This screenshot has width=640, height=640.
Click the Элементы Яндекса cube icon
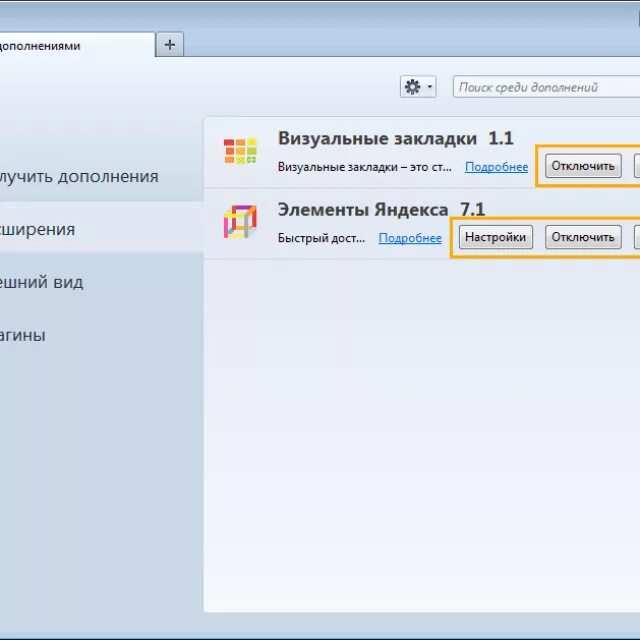pyautogui.click(x=240, y=222)
